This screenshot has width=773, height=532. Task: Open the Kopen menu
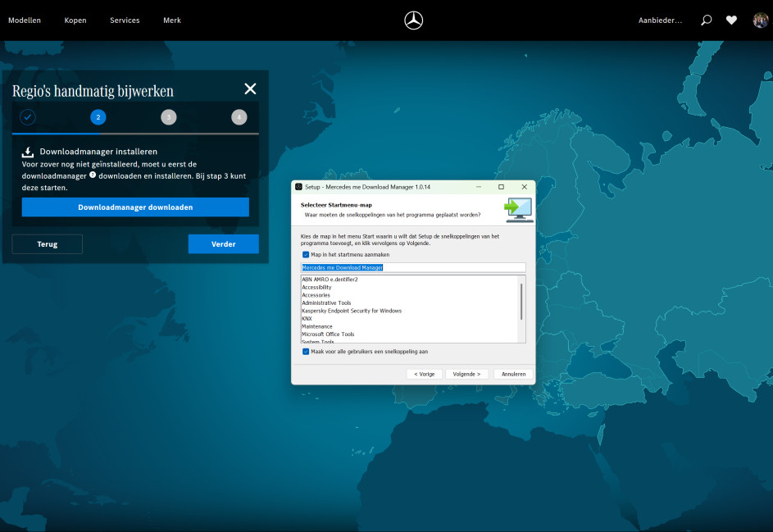pyautogui.click(x=75, y=20)
